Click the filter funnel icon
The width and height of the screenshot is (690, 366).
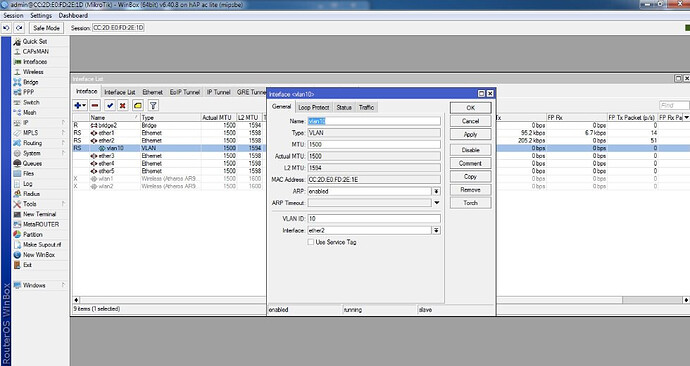153,106
